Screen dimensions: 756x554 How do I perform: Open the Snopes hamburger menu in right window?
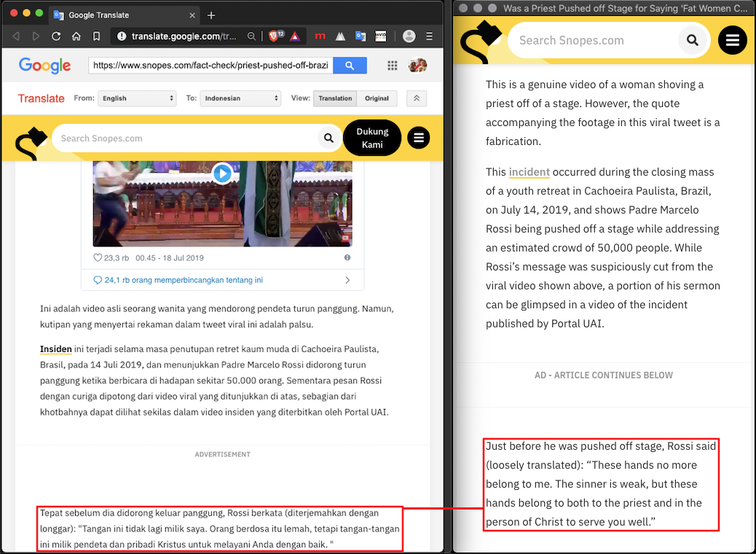pos(732,40)
